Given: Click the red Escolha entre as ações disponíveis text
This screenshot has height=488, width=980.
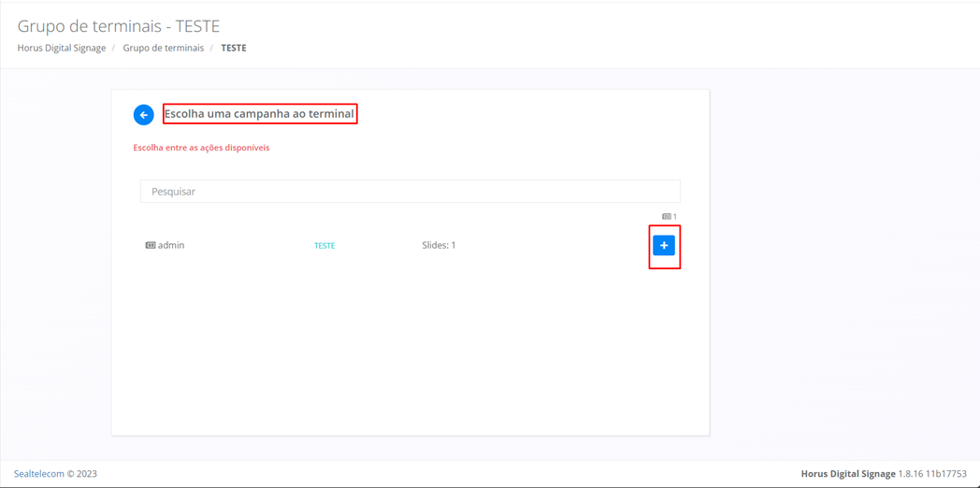Looking at the screenshot, I should click(201, 148).
